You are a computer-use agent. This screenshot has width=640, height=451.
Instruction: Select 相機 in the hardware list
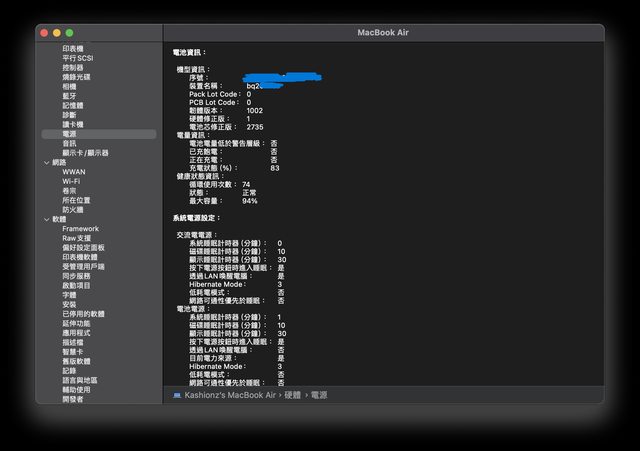(69, 86)
